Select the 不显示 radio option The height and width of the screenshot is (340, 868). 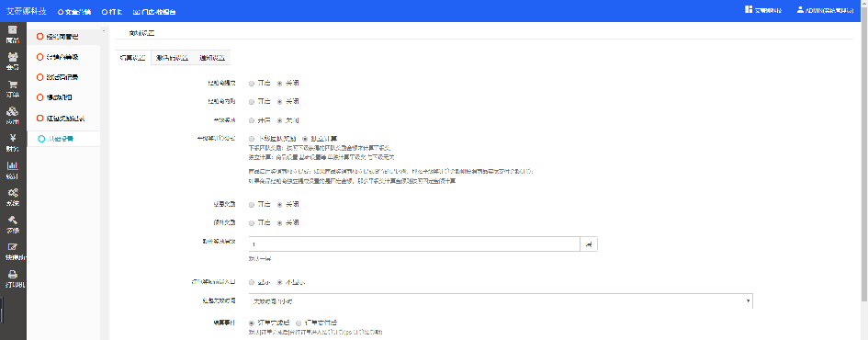click(279, 282)
